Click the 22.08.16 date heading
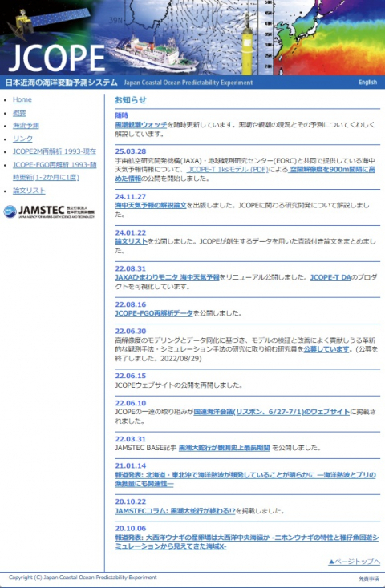385x588 pixels. click(130, 304)
